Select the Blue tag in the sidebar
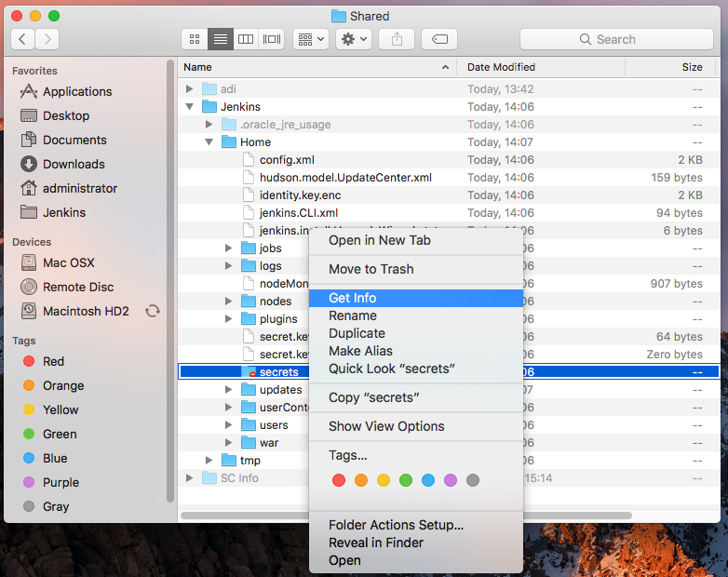The image size is (728, 577). 45,458
